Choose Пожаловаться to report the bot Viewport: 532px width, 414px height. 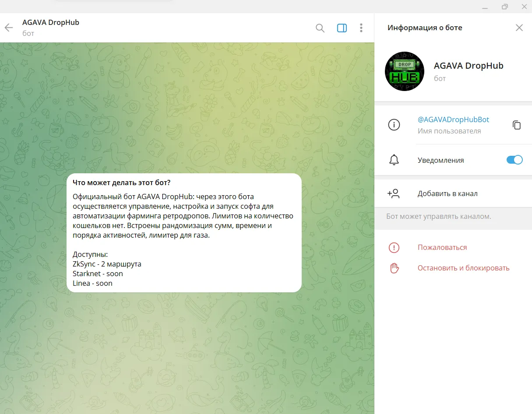[442, 247]
